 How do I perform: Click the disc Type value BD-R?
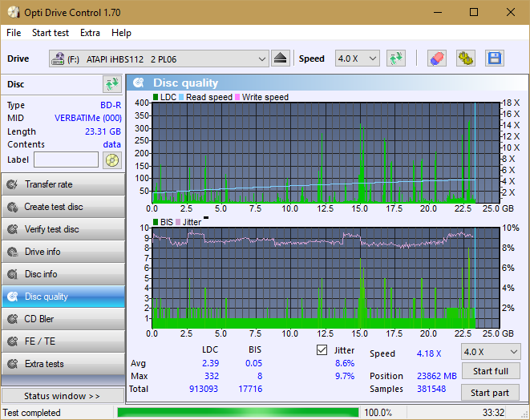(111, 106)
